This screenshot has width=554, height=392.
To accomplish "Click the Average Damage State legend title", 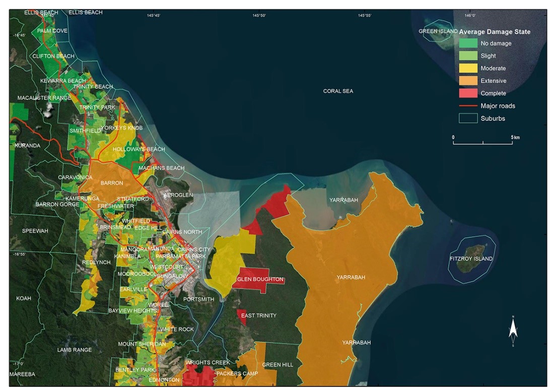I will point(495,32).
